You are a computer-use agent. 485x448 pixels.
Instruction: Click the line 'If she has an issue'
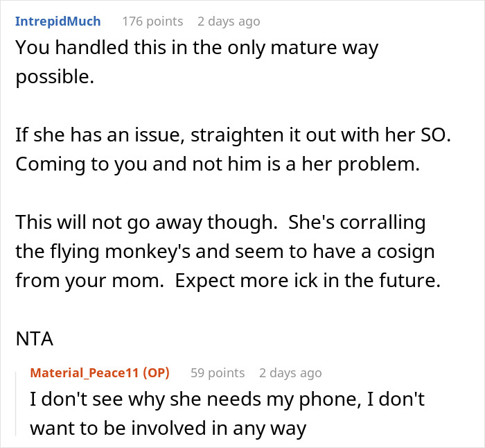(x=233, y=135)
